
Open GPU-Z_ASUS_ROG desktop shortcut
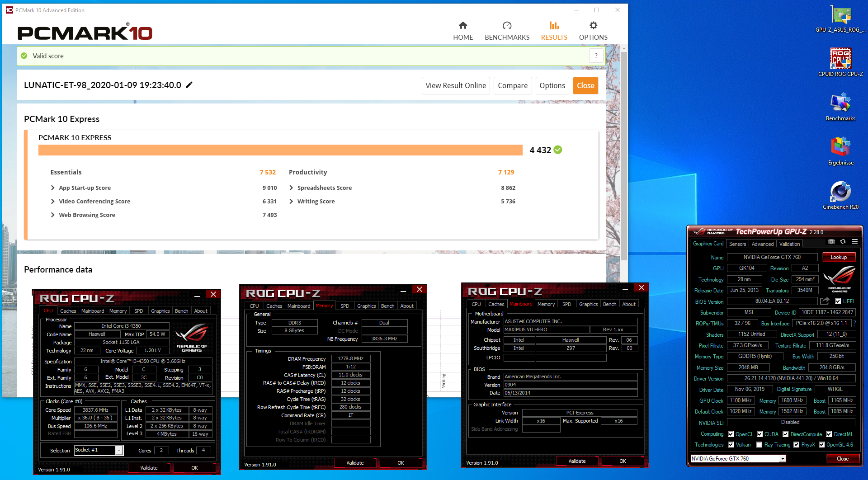tap(840, 19)
